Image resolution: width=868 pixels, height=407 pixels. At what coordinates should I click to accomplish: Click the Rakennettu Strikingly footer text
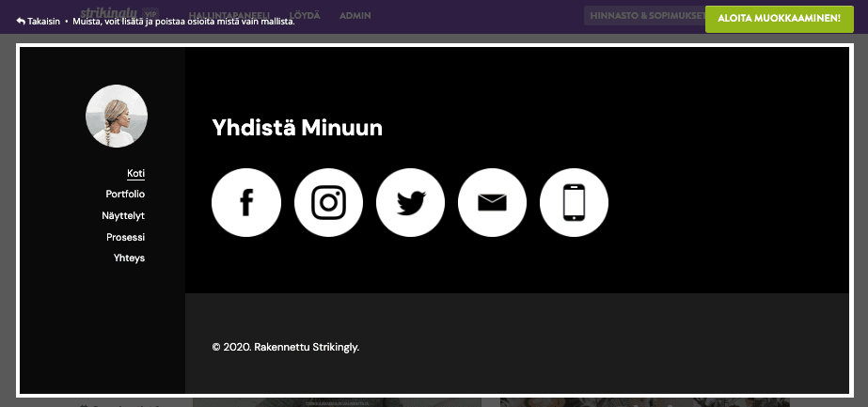pos(286,347)
